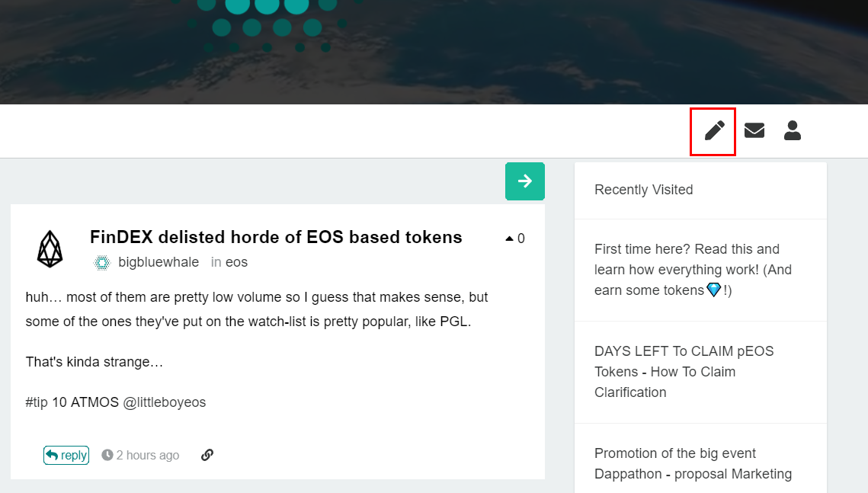The width and height of the screenshot is (868, 493).
Task: Open First time here? Read this link
Action: pyautogui.click(x=693, y=270)
